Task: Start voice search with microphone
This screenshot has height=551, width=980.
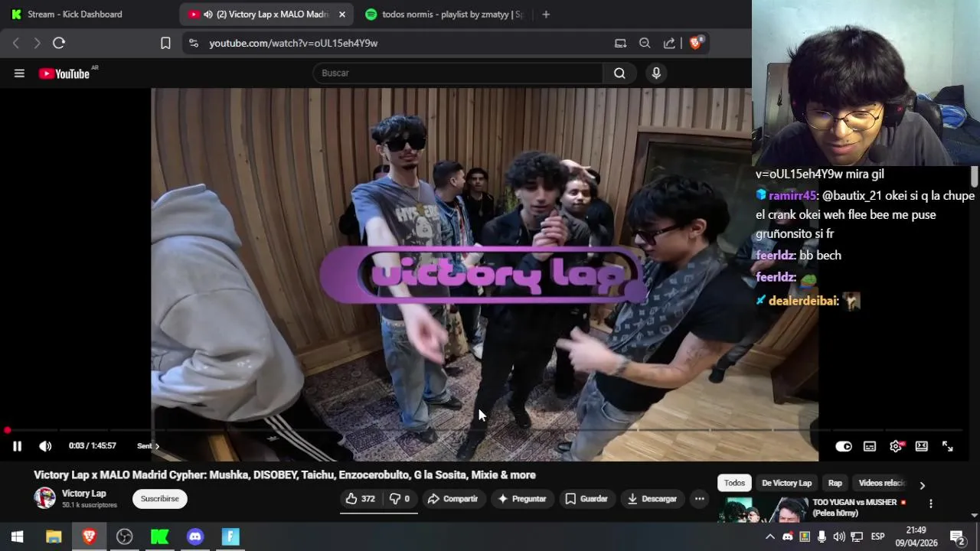Action: pos(655,73)
